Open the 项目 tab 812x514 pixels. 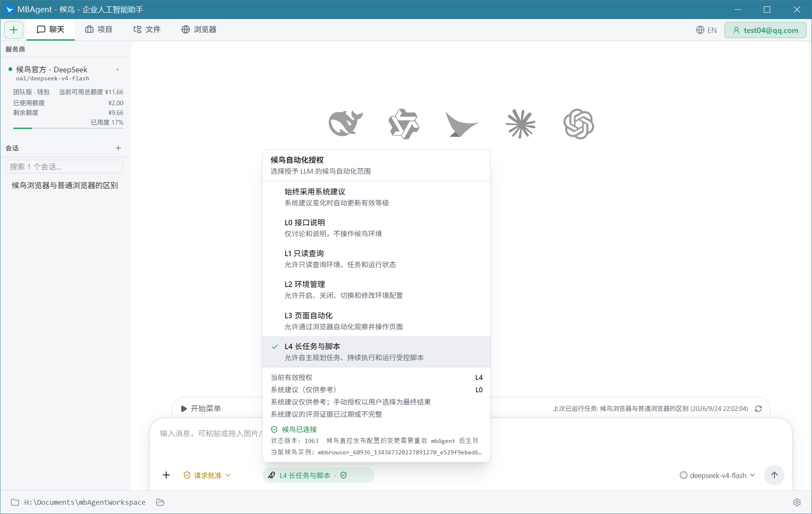pos(98,30)
